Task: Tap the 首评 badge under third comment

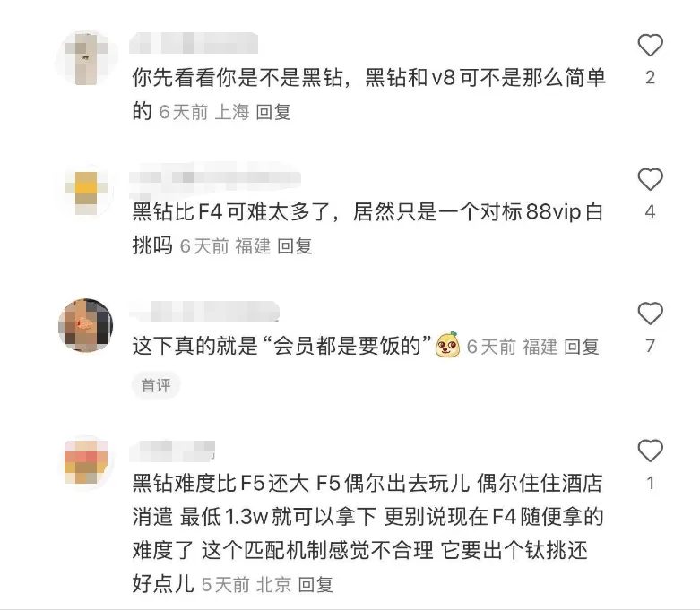Action: pos(156,385)
